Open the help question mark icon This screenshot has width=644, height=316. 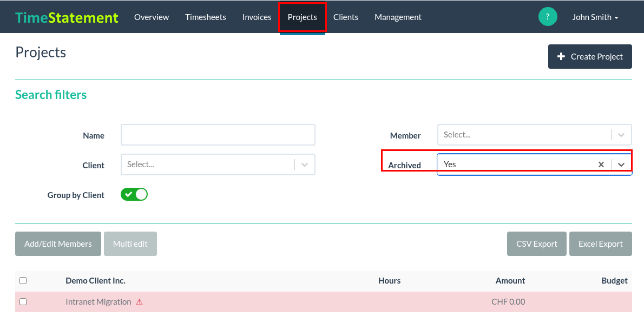tap(548, 17)
